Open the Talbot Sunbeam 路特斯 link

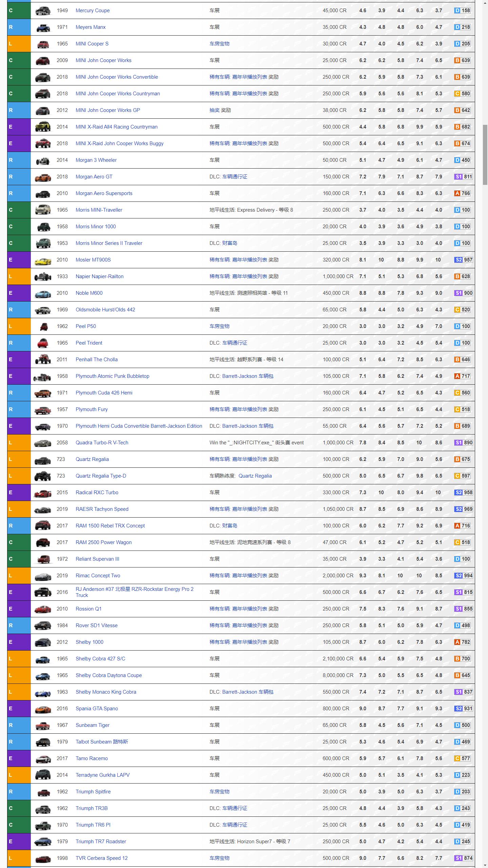point(102,742)
